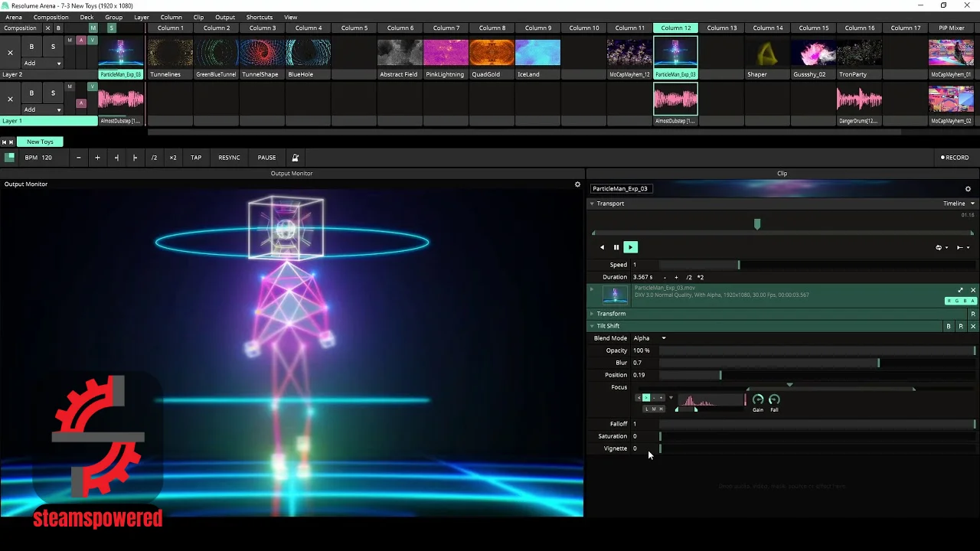Screen dimensions: 980x551
Task: Play clip backwards button
Action: (x=602, y=247)
